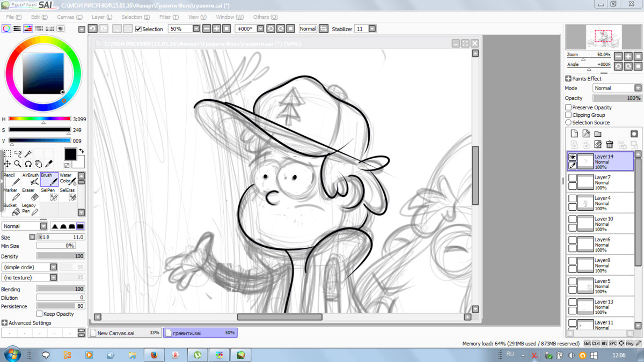This screenshot has width=644, height=362.
Task: Create a new normal layer
Action: (574, 134)
